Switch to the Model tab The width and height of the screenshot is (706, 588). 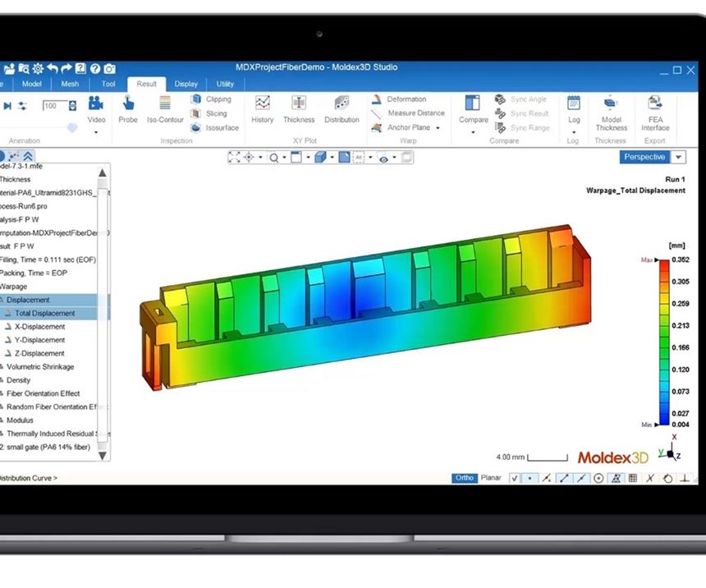[31, 84]
